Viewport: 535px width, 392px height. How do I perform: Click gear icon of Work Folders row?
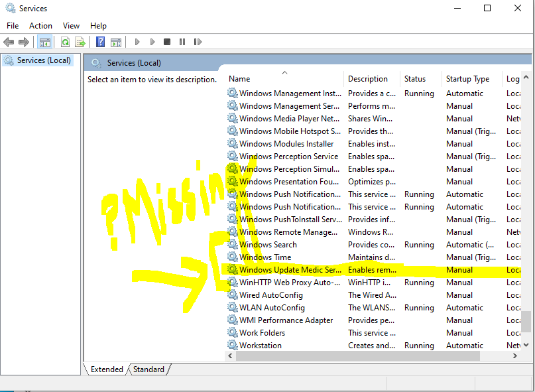(232, 332)
